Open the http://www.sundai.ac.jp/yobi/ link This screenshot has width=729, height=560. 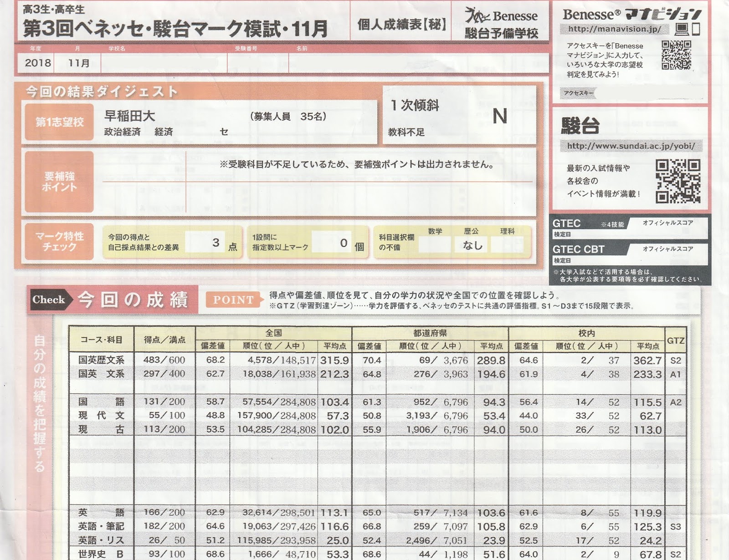(x=631, y=146)
